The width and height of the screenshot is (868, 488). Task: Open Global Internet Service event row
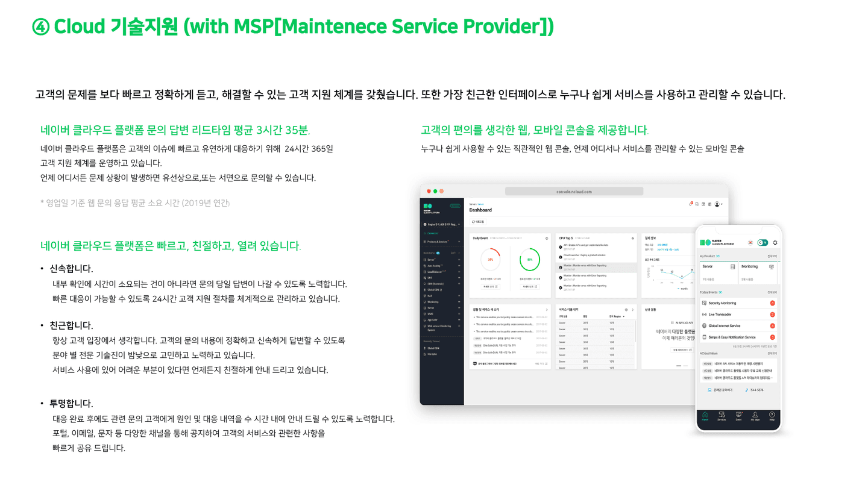click(738, 326)
